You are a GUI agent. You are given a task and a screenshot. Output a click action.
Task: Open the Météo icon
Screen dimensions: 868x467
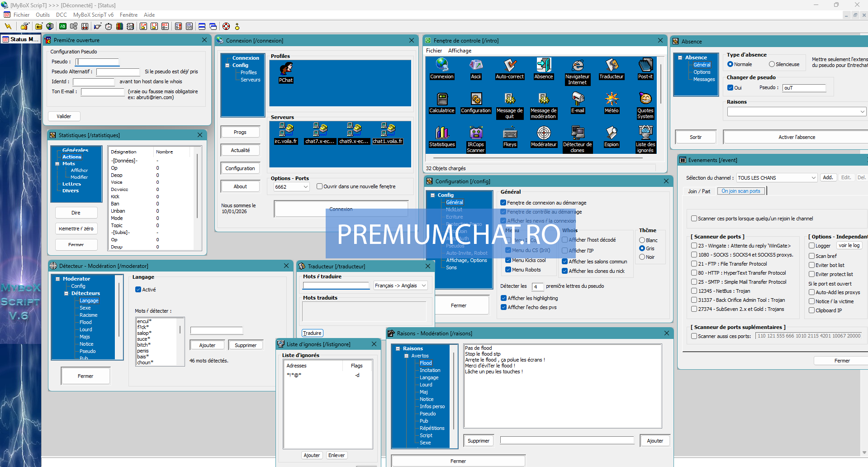pos(612,103)
